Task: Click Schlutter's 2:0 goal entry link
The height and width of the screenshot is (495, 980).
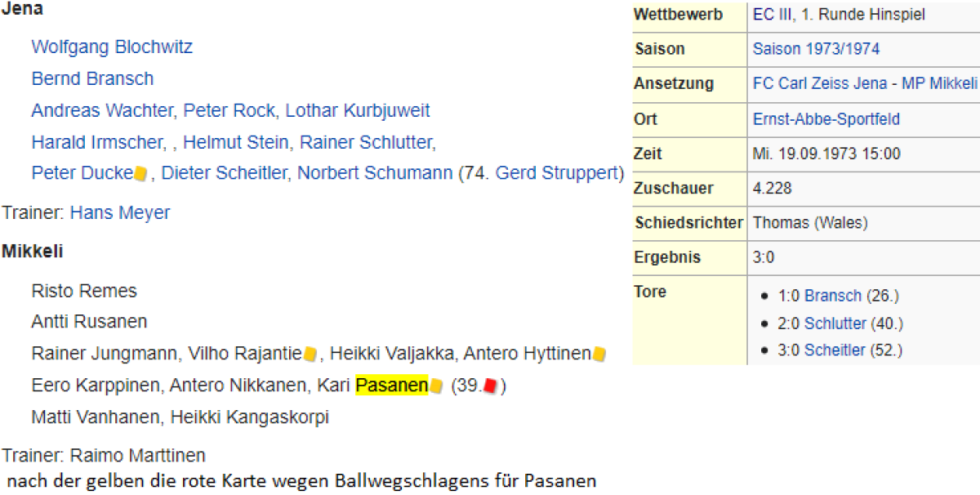Action: point(835,323)
